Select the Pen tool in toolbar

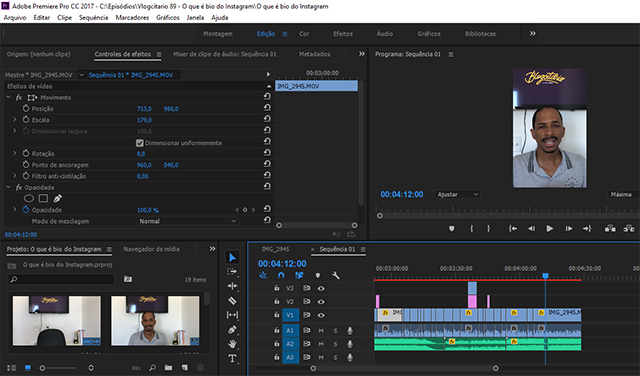tap(232, 329)
